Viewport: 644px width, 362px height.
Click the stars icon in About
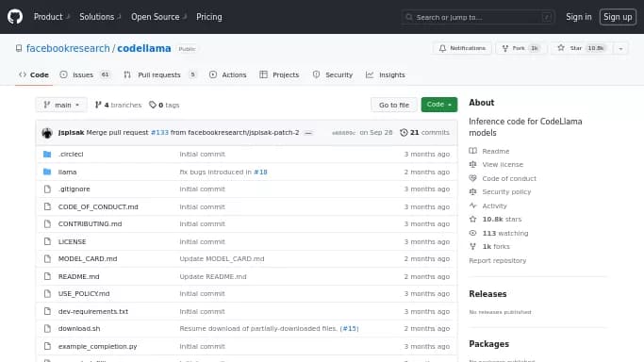point(472,219)
